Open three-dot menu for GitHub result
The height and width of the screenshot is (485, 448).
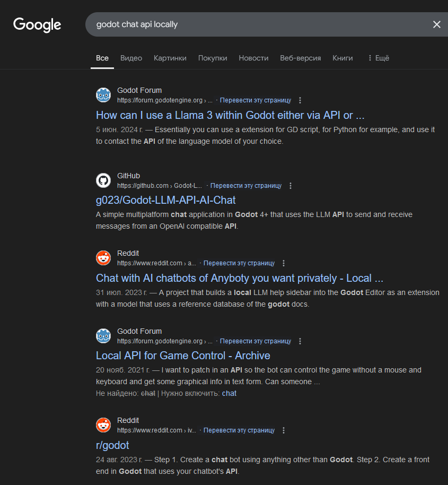click(291, 186)
